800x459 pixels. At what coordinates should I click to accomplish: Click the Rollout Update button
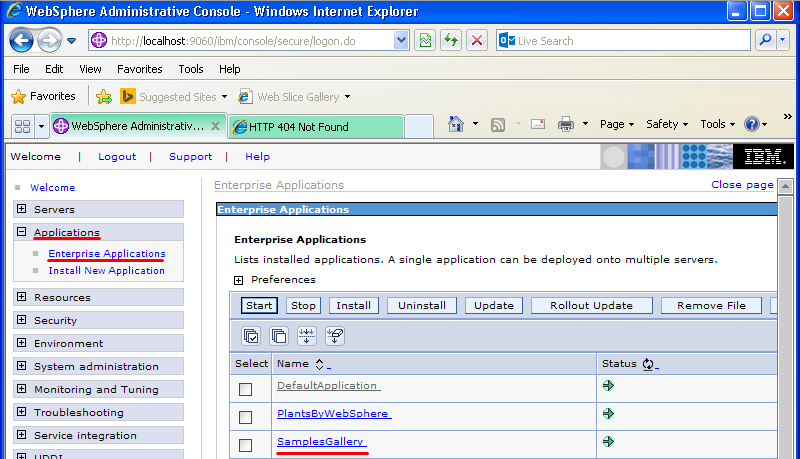pyautogui.click(x=591, y=305)
